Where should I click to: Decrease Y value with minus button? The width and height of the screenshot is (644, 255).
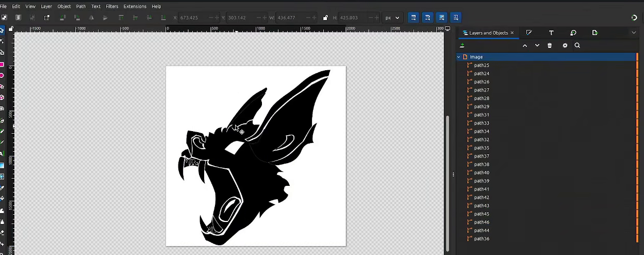pyautogui.click(x=259, y=18)
